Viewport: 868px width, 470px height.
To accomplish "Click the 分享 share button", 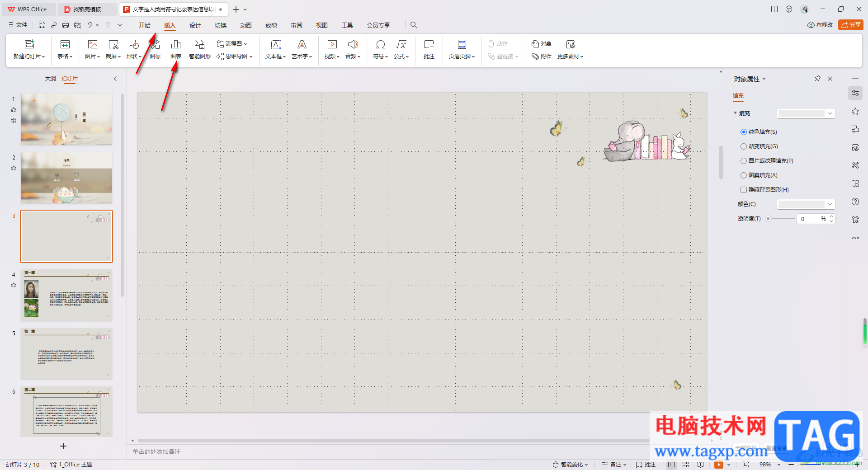I will (x=850, y=25).
